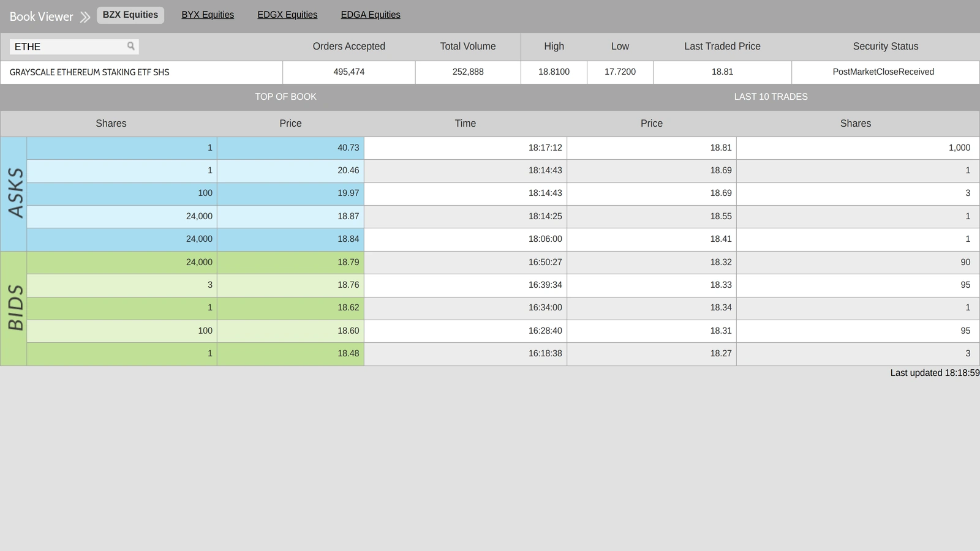Click the Orders Accepted column header
The height and width of the screenshot is (551, 980).
349,47
